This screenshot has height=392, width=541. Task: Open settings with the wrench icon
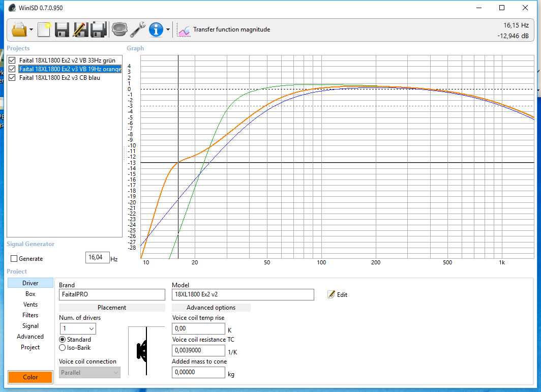click(138, 29)
